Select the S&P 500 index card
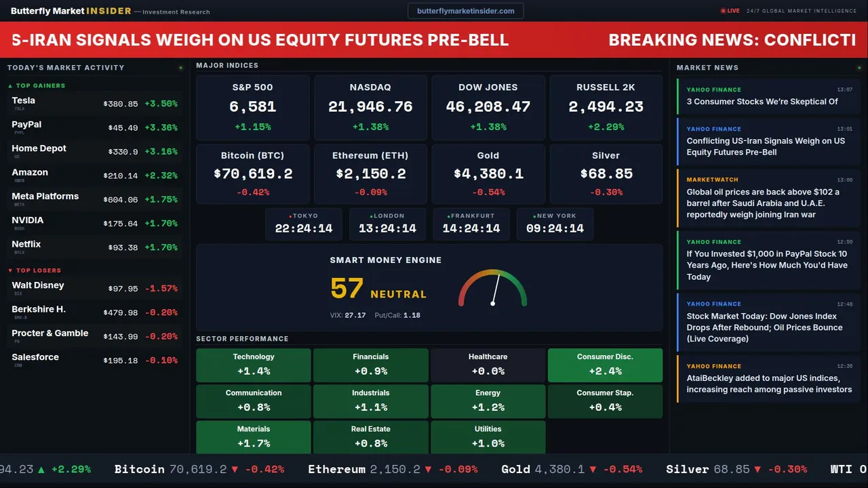 253,107
